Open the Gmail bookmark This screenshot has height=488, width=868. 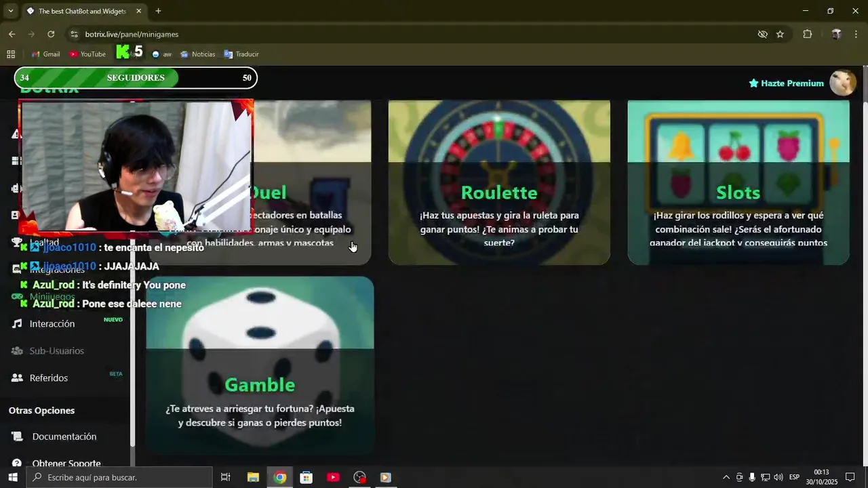click(x=46, y=54)
